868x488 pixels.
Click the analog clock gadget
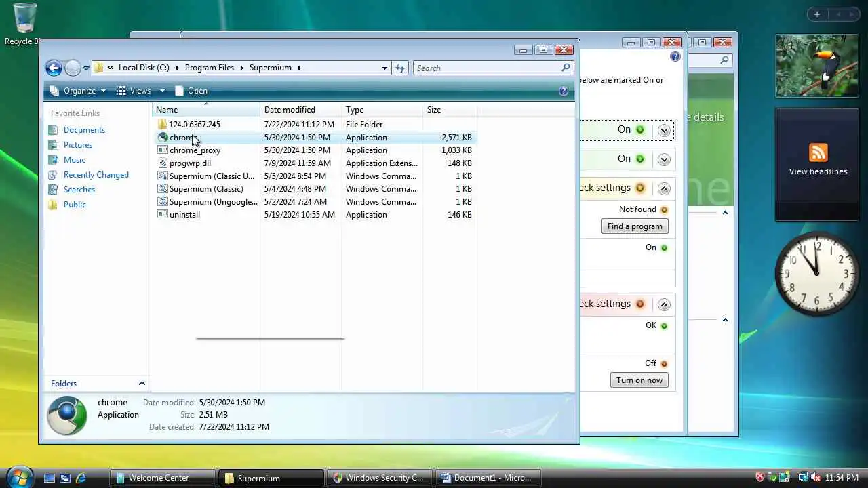(x=816, y=274)
